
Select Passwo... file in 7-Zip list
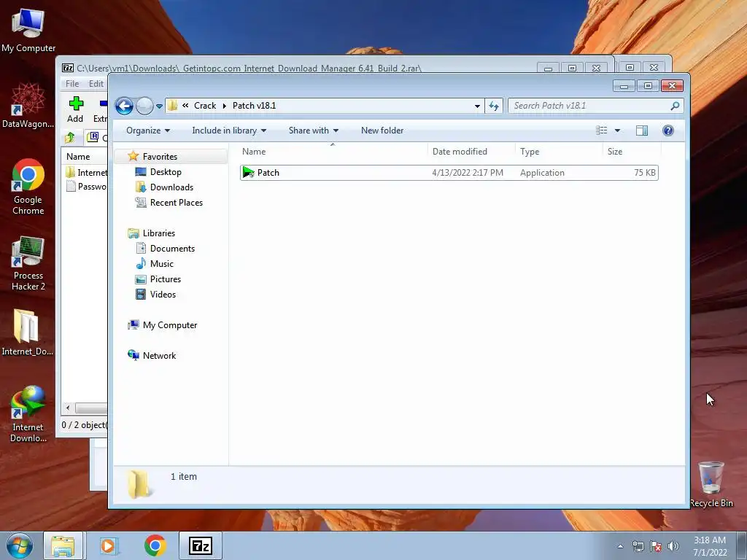click(x=86, y=187)
